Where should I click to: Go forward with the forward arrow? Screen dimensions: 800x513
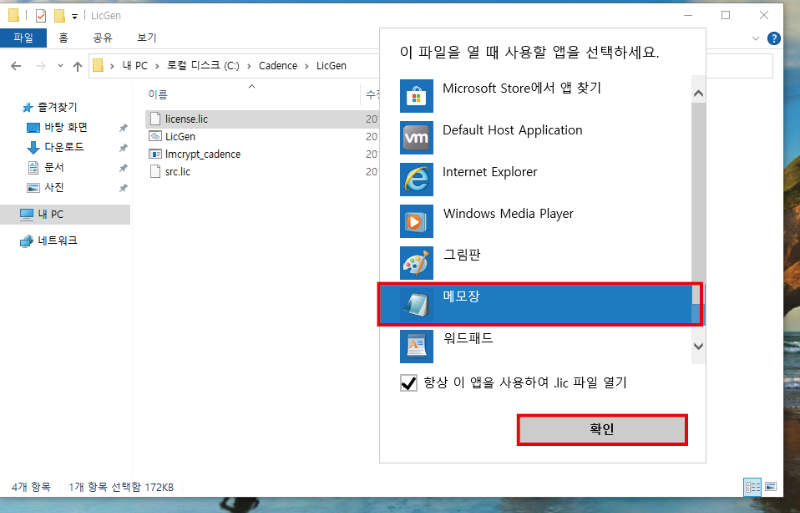pyautogui.click(x=41, y=66)
